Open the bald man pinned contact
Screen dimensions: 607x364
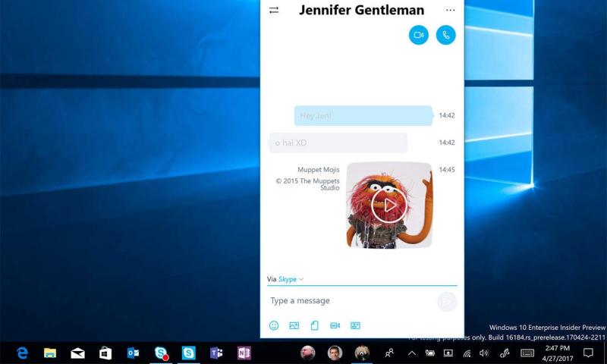click(308, 353)
